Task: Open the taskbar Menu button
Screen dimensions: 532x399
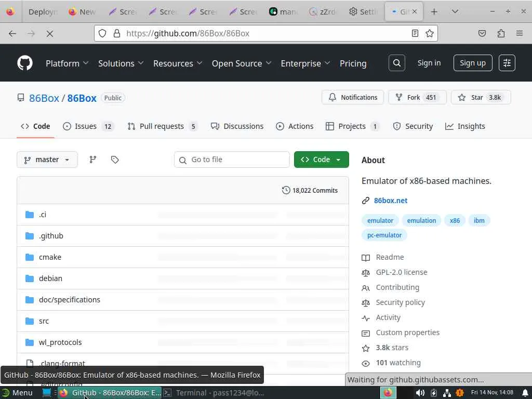Action: pyautogui.click(x=17, y=393)
